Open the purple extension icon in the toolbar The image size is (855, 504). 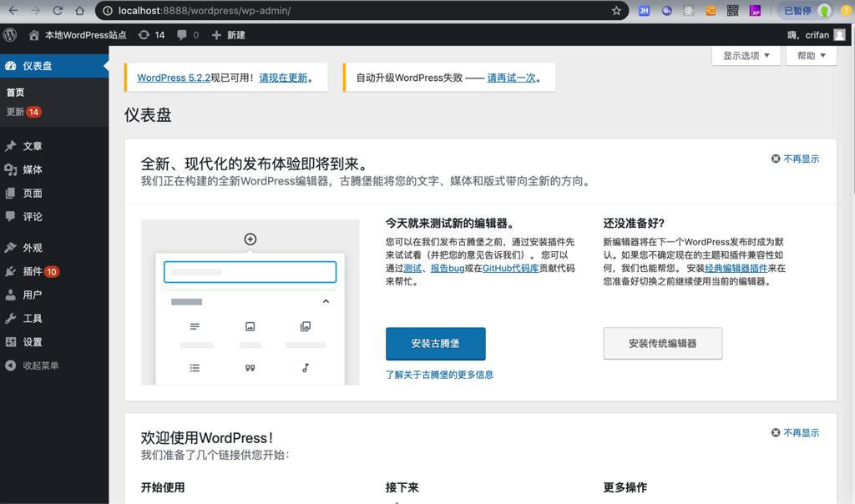(x=755, y=11)
